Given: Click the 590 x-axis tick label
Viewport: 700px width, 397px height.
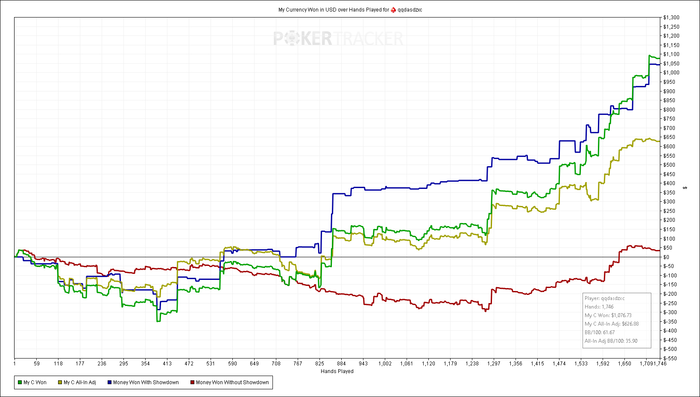Looking at the screenshot, I should [x=233, y=364].
